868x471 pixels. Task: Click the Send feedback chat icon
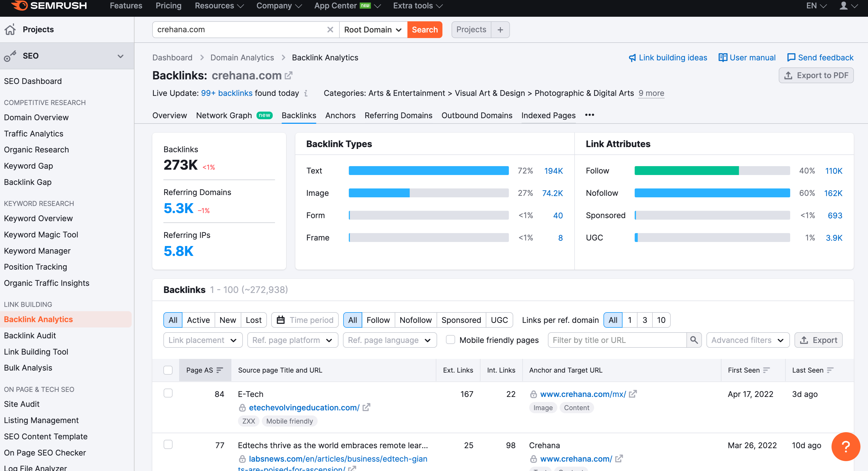coord(791,58)
